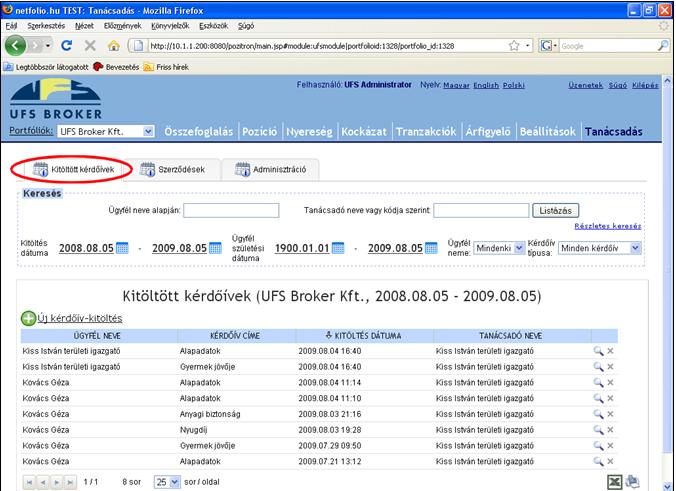Image resolution: width=676 pixels, height=491 pixels.
Task: View Anyagi biztonság row with magnifier icon
Action: [x=598, y=414]
